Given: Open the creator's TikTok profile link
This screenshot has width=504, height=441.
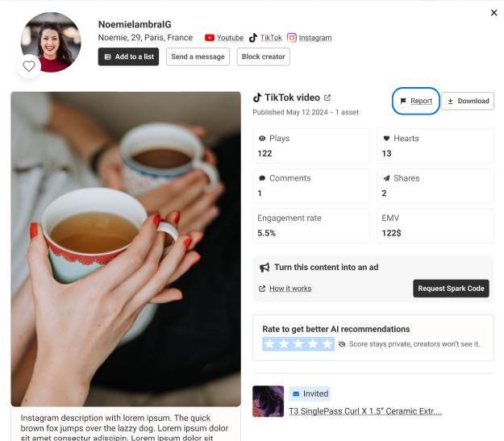Looking at the screenshot, I should [271, 38].
